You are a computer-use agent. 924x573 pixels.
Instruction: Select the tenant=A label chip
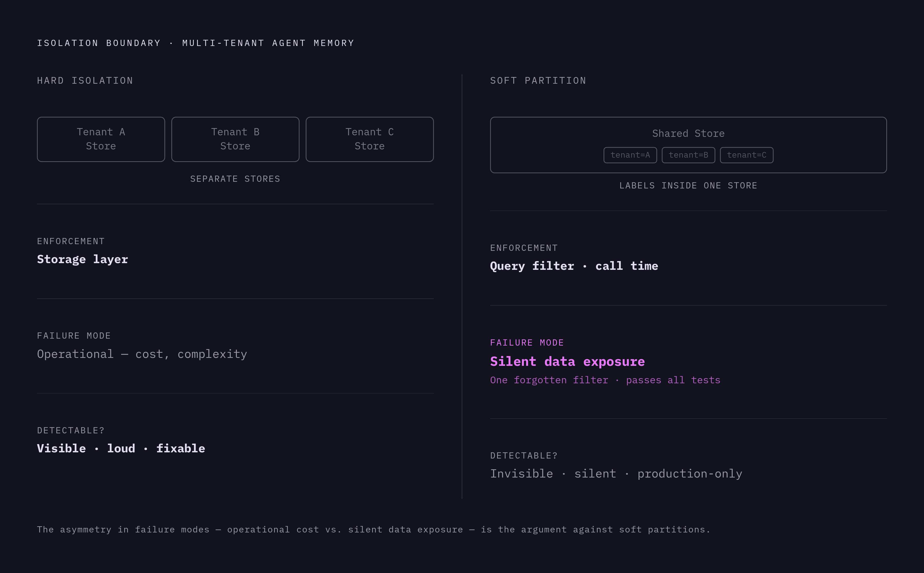(x=630, y=155)
